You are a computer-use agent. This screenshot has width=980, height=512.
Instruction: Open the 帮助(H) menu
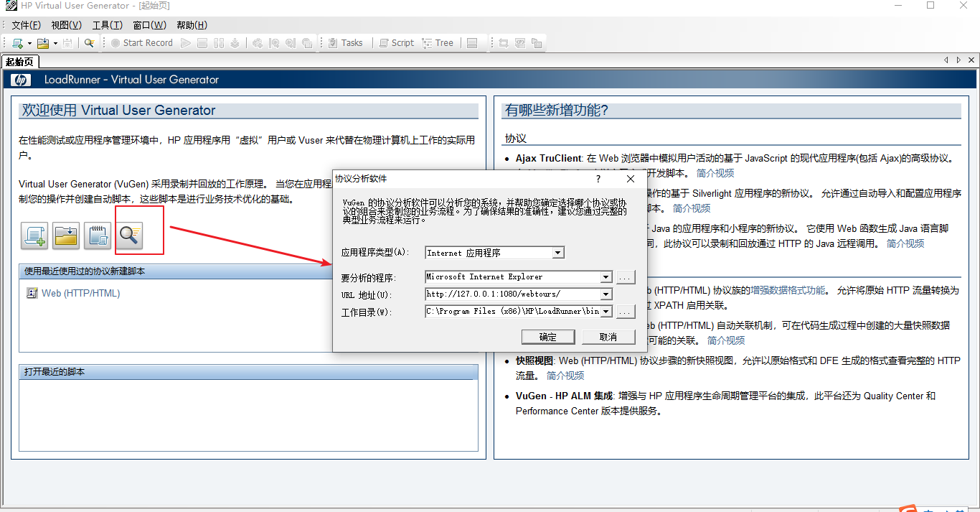(x=192, y=25)
